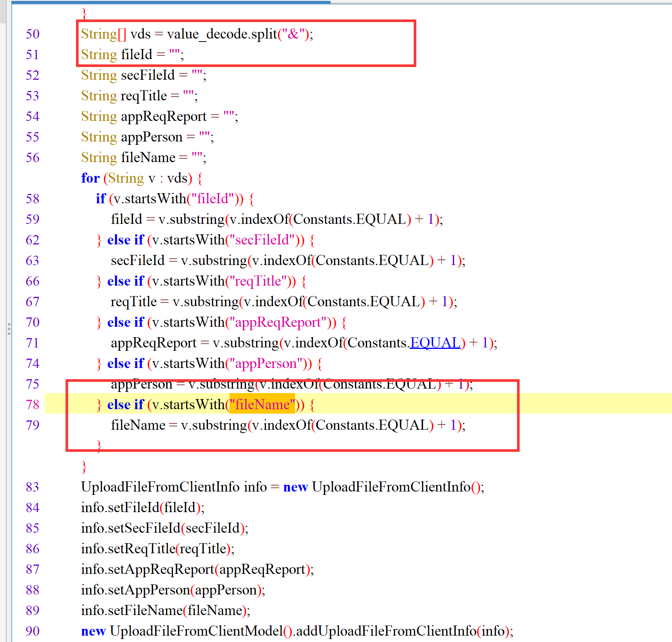Click 'info.setAppPerson(appPerson);' statement

pyautogui.click(x=173, y=590)
